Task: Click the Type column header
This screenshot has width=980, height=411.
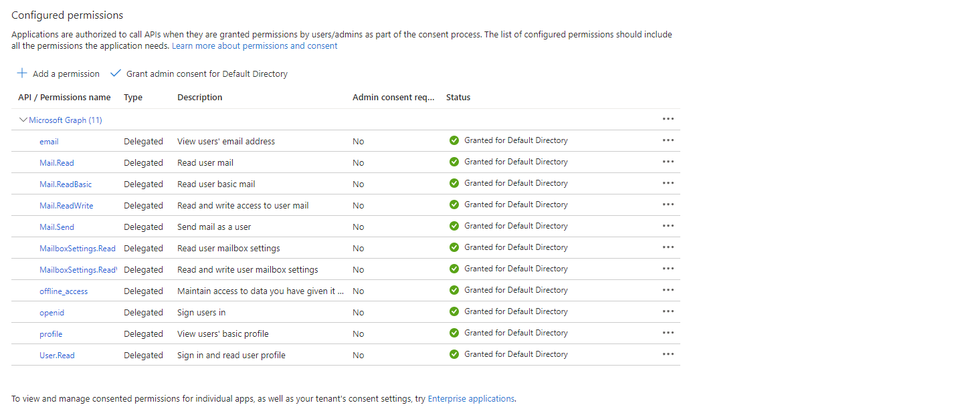Action: point(133,98)
